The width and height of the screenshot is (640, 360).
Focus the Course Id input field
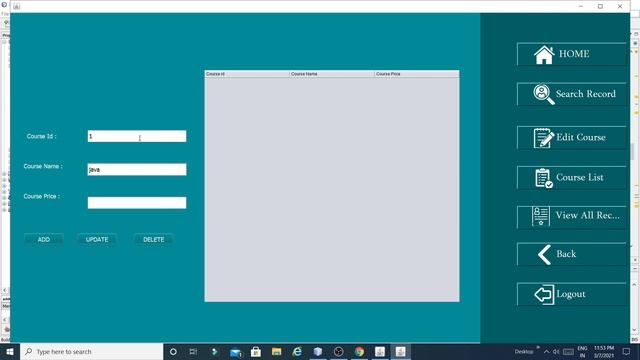[137, 136]
